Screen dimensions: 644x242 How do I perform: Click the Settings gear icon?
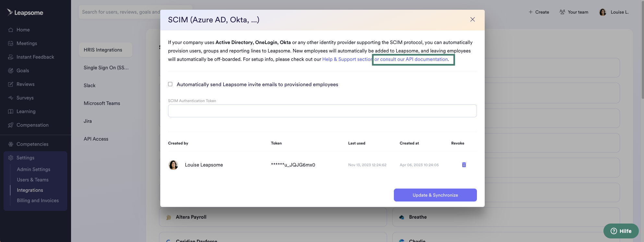tap(11, 158)
